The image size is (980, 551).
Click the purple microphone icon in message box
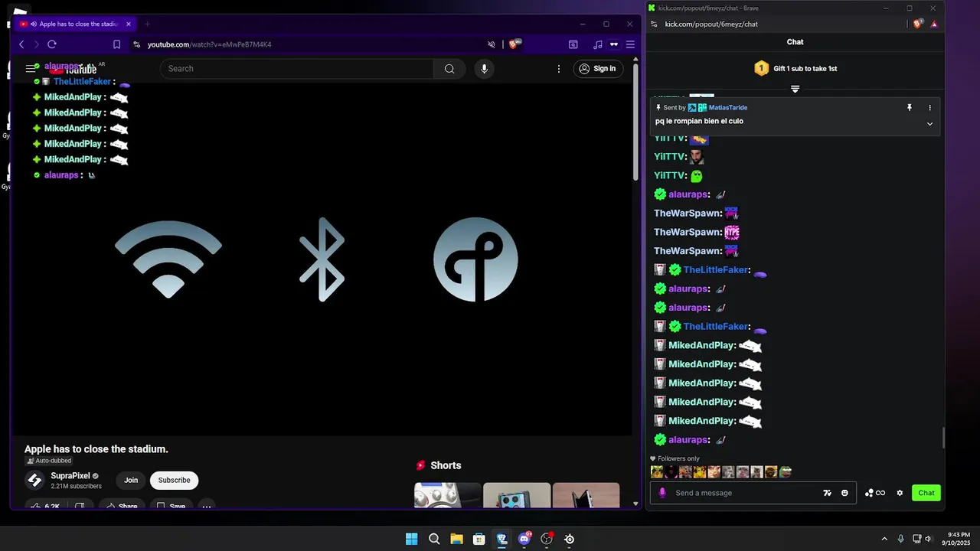[x=663, y=493]
